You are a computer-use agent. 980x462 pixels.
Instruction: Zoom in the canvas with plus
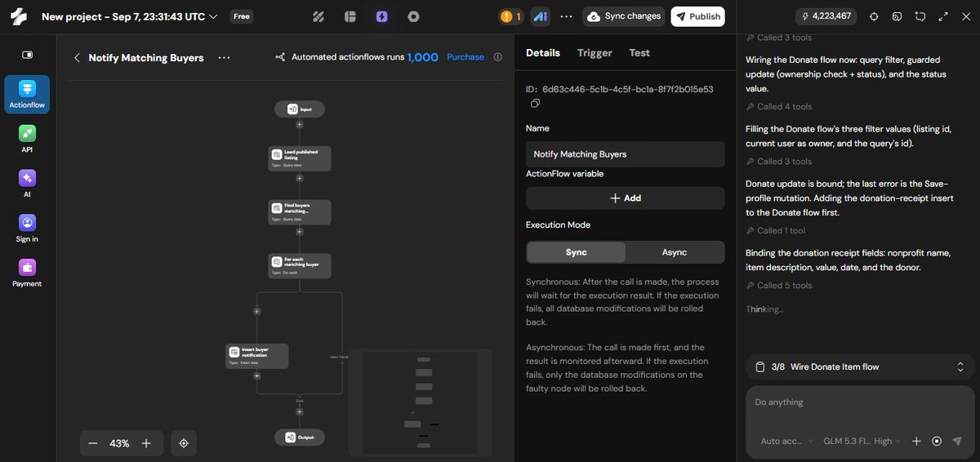coord(146,443)
